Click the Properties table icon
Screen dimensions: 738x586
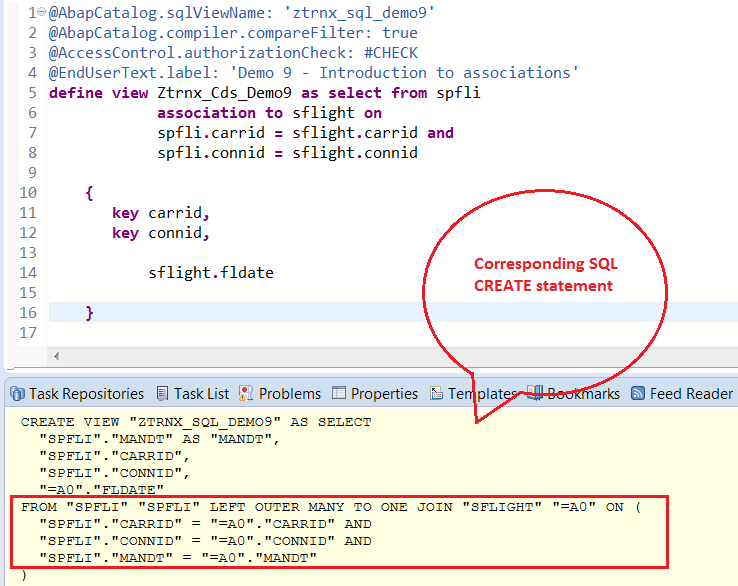point(338,393)
